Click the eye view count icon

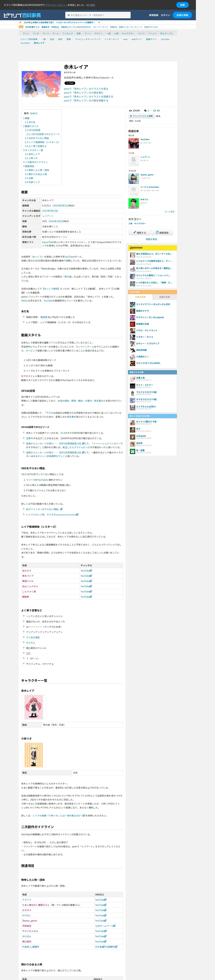(x=131, y=111)
